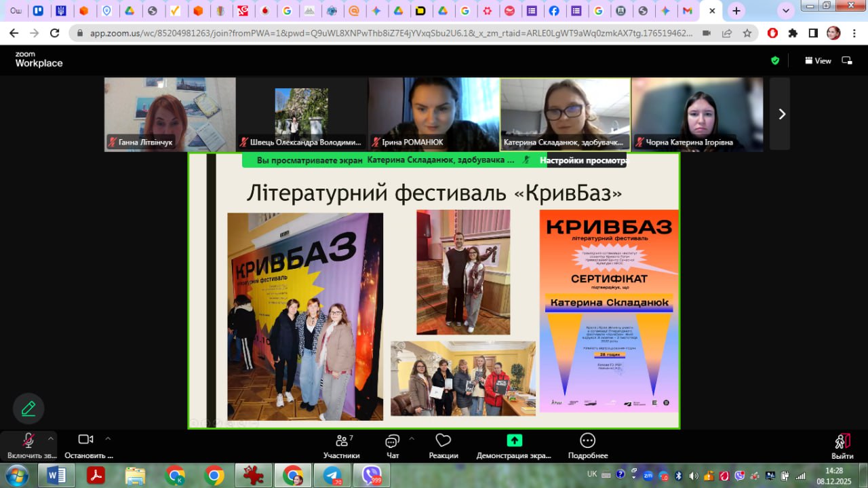Show next participants with right arrow
Image resolution: width=868 pixels, height=488 pixels.
point(781,114)
